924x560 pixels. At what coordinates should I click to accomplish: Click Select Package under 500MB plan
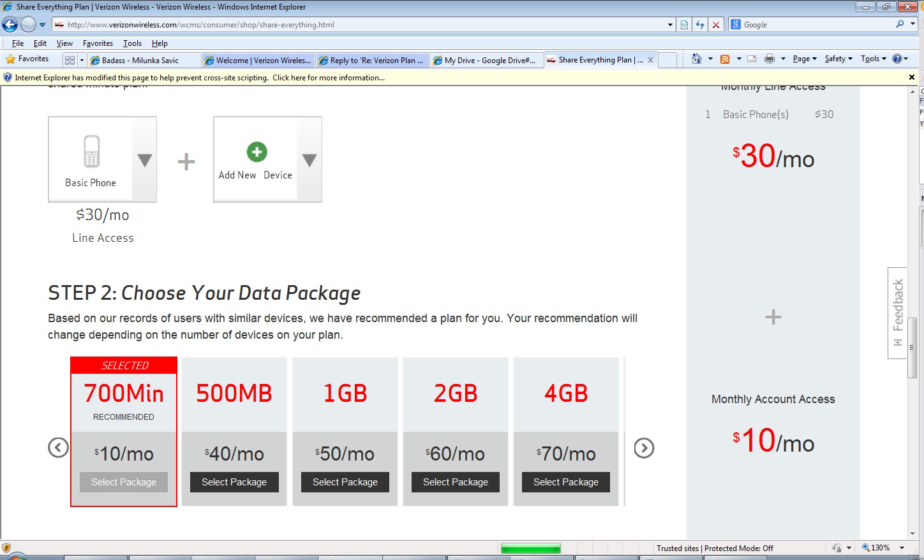tap(234, 482)
